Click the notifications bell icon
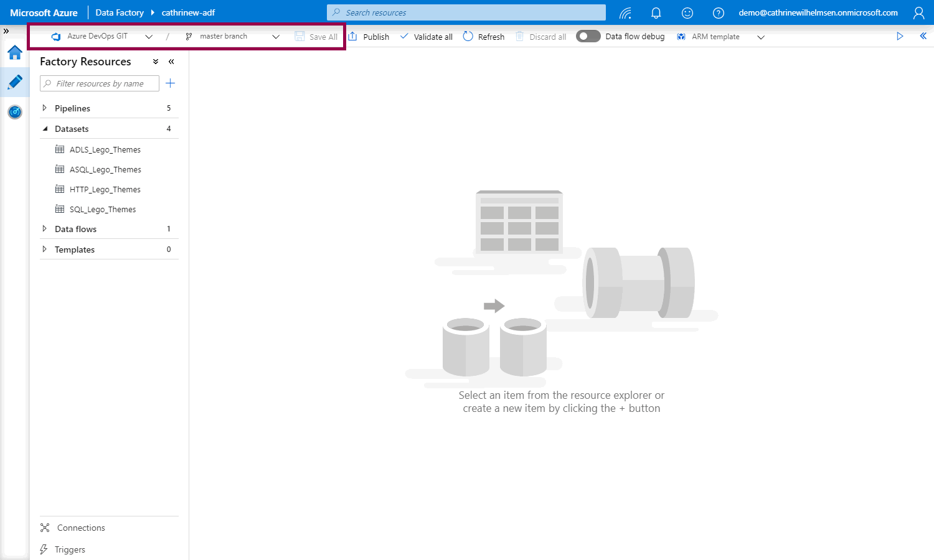The height and width of the screenshot is (560, 934). tap(656, 13)
